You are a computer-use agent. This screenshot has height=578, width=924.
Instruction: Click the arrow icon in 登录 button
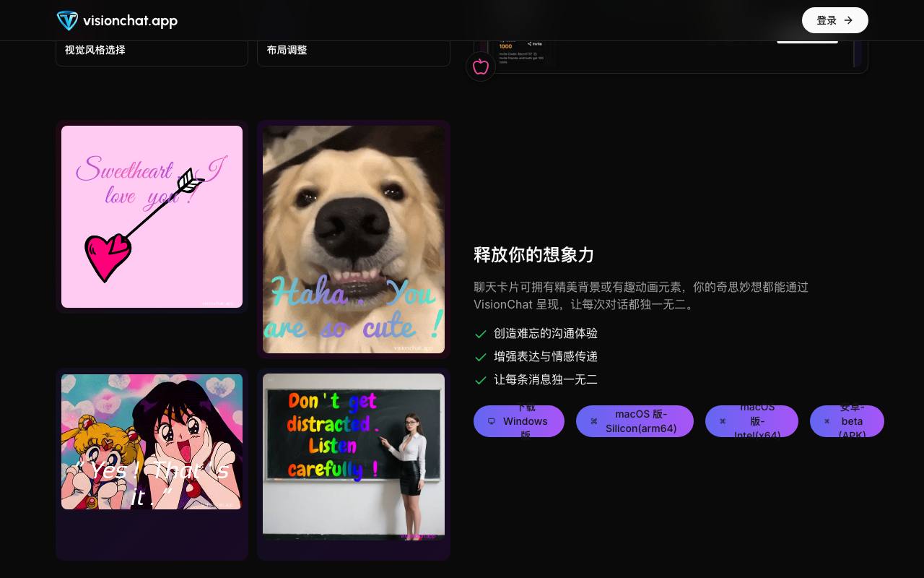[848, 20]
